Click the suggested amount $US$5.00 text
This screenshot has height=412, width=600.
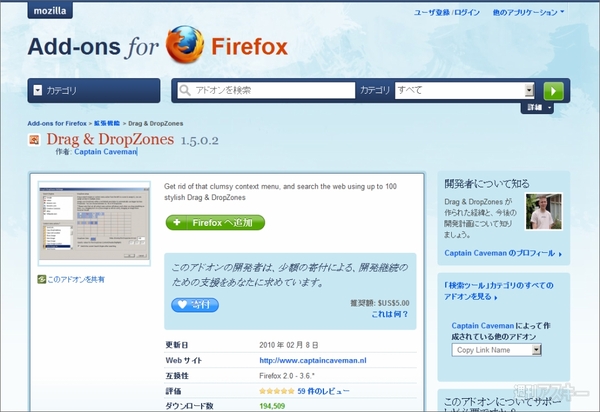pyautogui.click(x=393, y=303)
